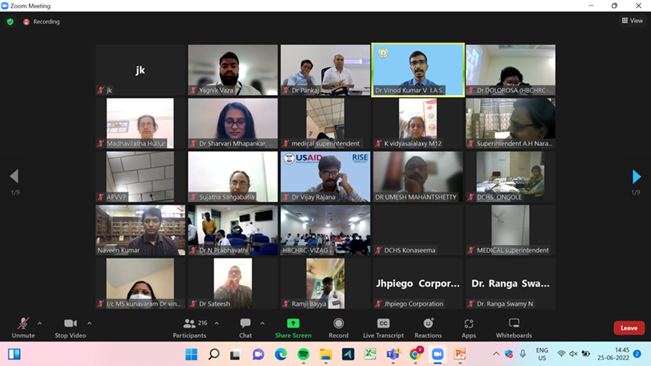Click the Share Screen button
The width and height of the screenshot is (651, 366).
(x=293, y=328)
